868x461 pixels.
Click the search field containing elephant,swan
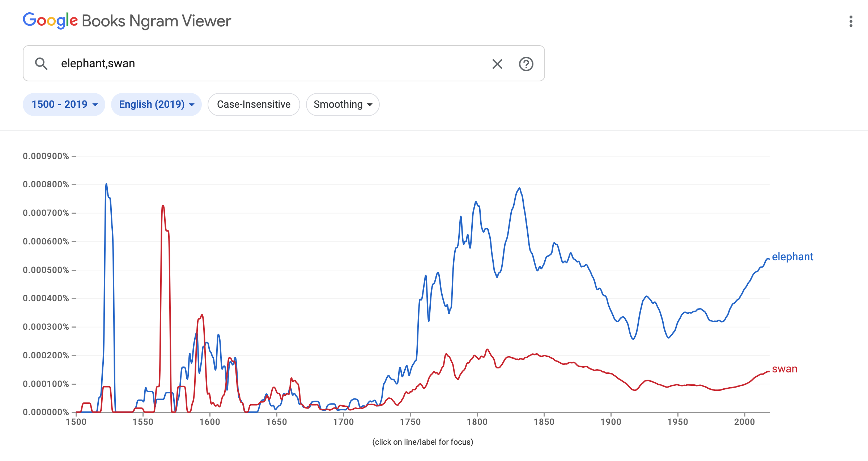click(x=271, y=64)
